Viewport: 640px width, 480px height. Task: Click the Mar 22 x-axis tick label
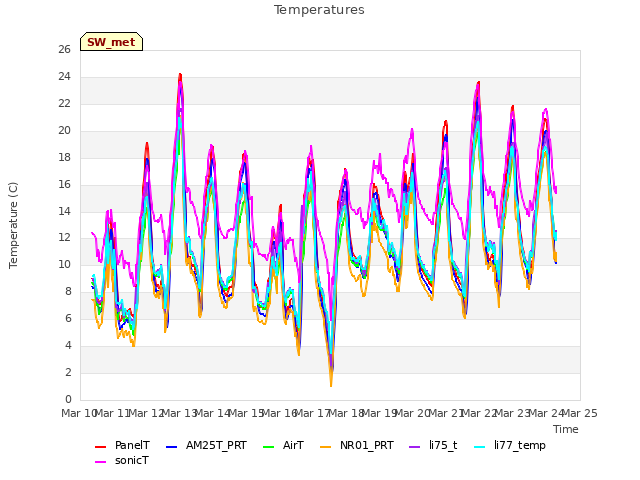tap(479, 413)
